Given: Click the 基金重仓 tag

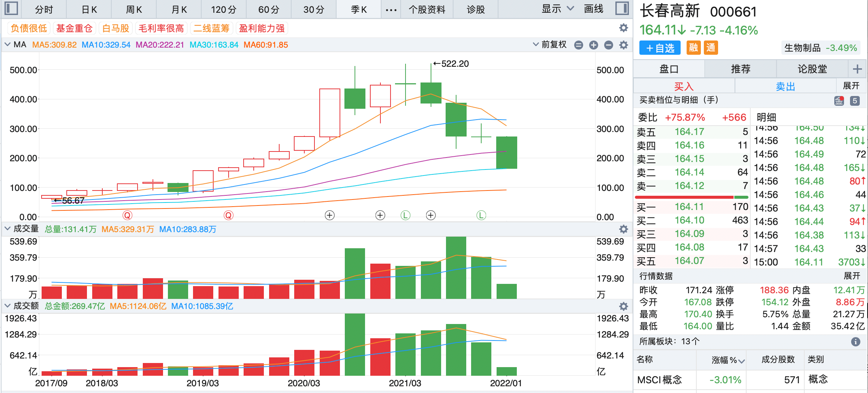Looking at the screenshot, I should 74,28.
